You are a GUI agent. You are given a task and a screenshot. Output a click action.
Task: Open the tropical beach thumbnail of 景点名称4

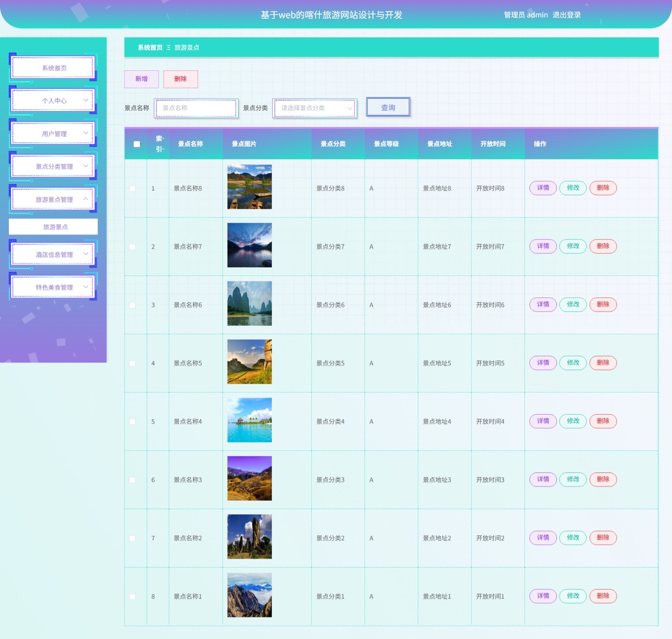250,420
